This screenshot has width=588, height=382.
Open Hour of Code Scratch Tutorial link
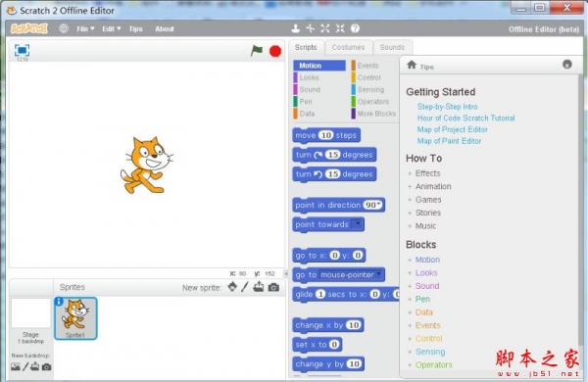(465, 119)
